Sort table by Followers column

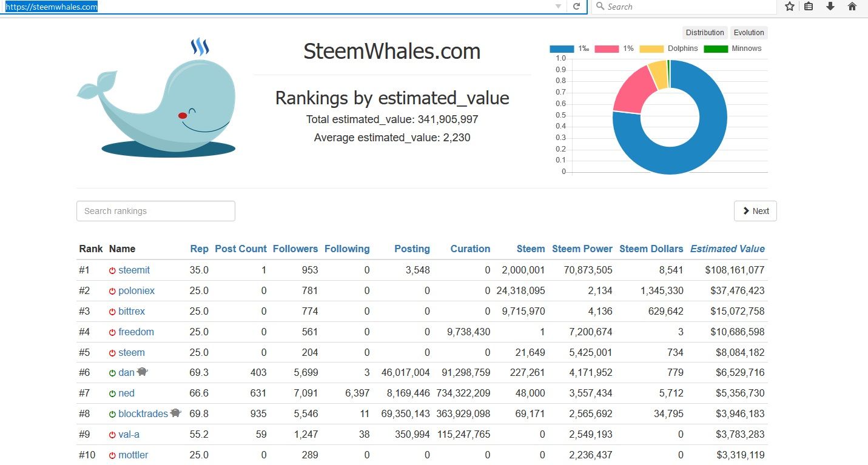point(295,249)
